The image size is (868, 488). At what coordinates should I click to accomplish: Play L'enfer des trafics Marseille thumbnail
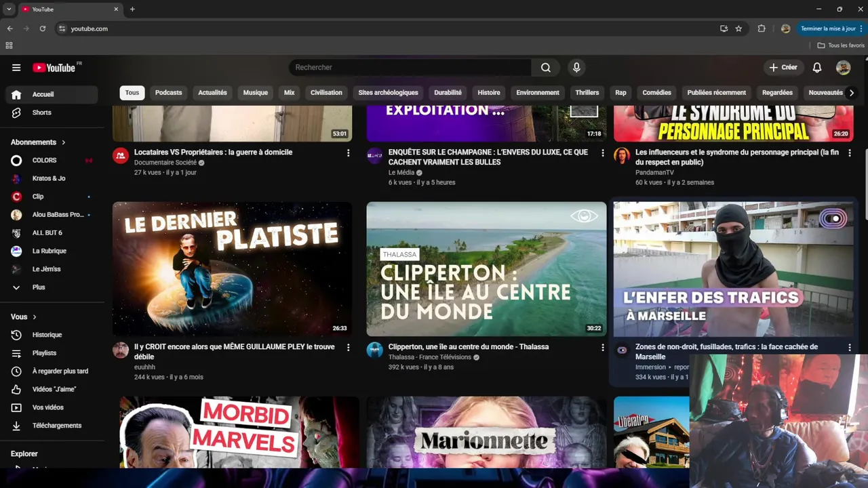pyautogui.click(x=734, y=268)
